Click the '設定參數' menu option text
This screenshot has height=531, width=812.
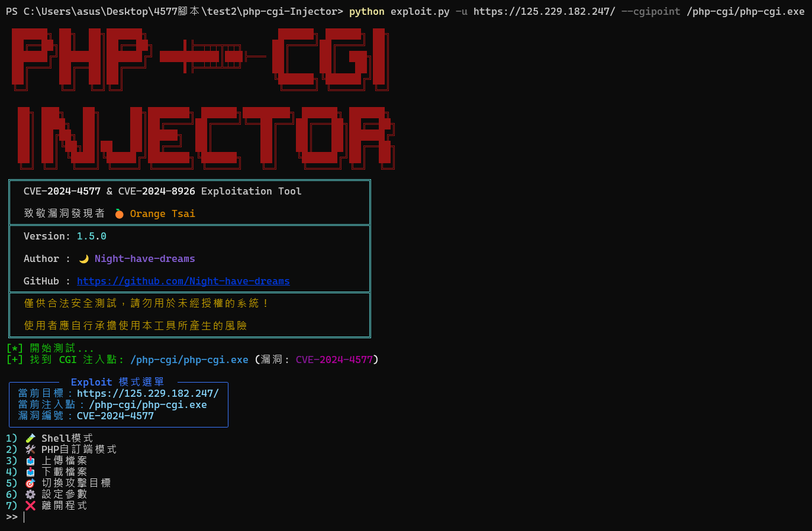click(x=64, y=494)
